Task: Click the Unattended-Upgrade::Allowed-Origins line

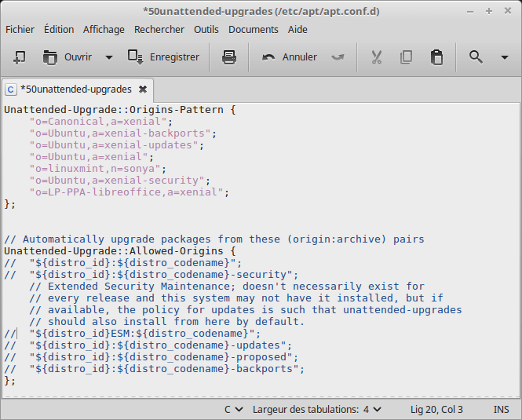Action: pos(120,250)
